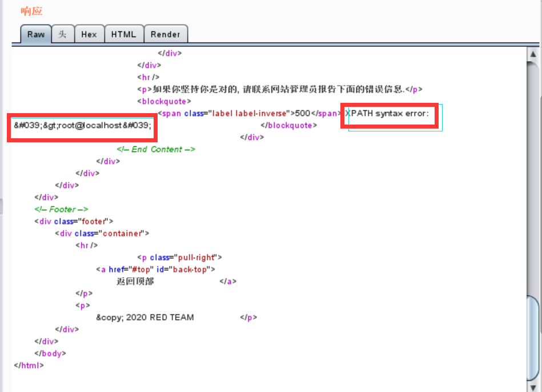Click the '响应' panel title
The height and width of the screenshot is (392, 542).
[31, 11]
